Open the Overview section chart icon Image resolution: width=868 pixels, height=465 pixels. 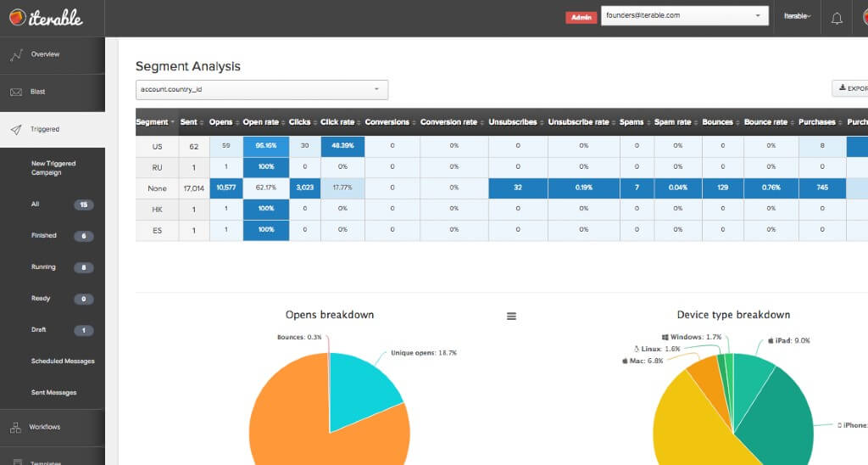tap(16, 54)
